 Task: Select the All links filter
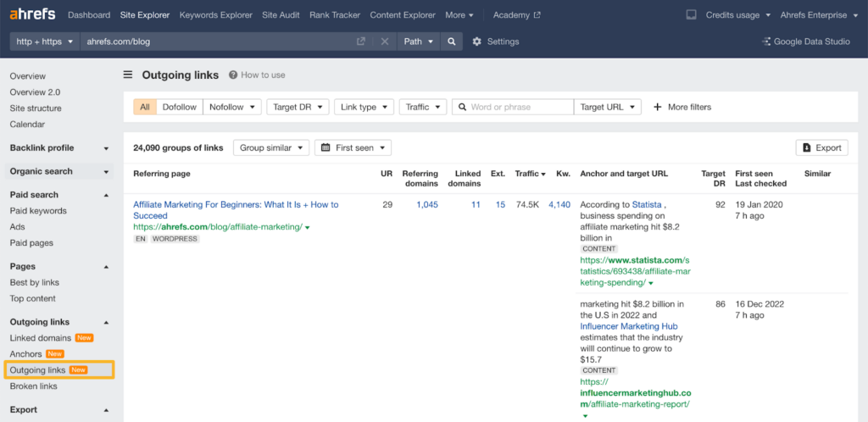pos(145,107)
